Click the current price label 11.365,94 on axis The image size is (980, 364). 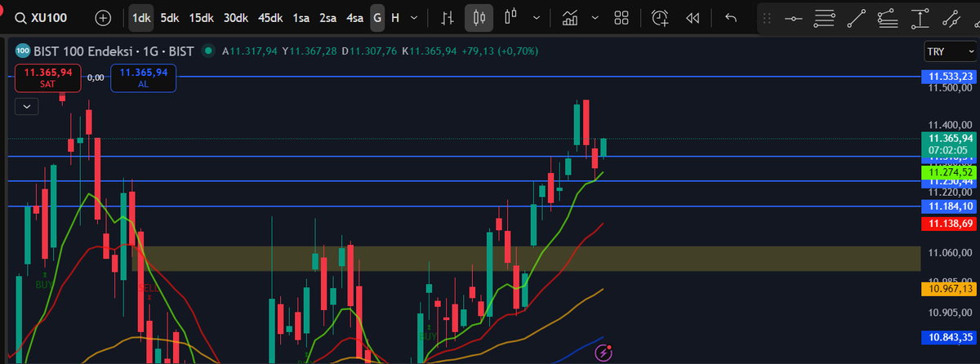[949, 138]
